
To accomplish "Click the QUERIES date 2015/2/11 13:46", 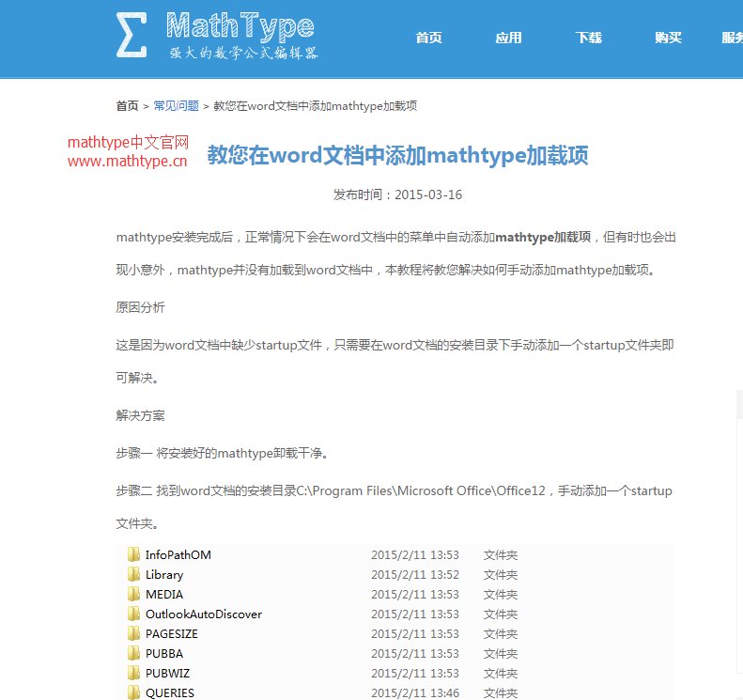I will (x=415, y=692).
